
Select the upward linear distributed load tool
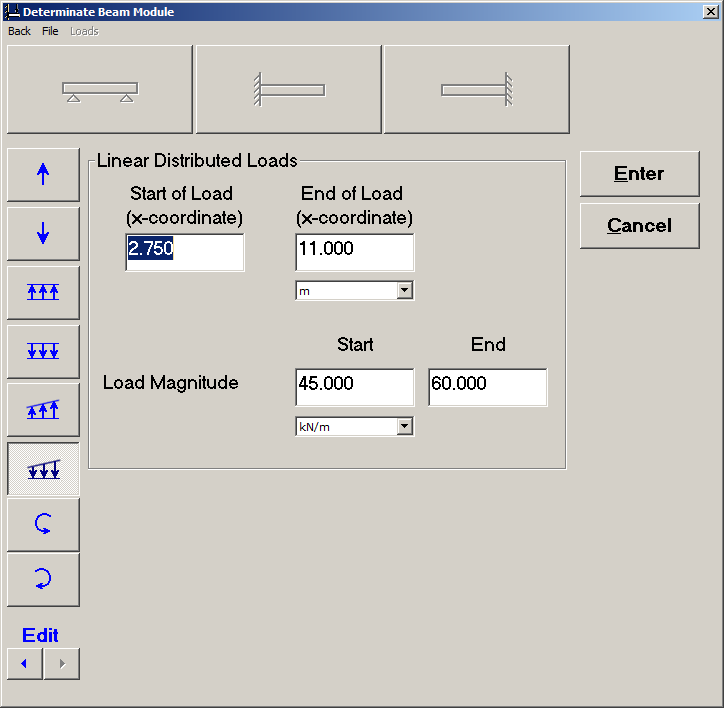pyautogui.click(x=43, y=409)
